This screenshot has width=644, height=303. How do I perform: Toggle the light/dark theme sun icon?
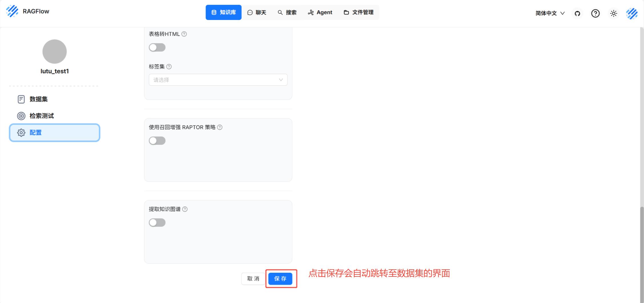613,13
